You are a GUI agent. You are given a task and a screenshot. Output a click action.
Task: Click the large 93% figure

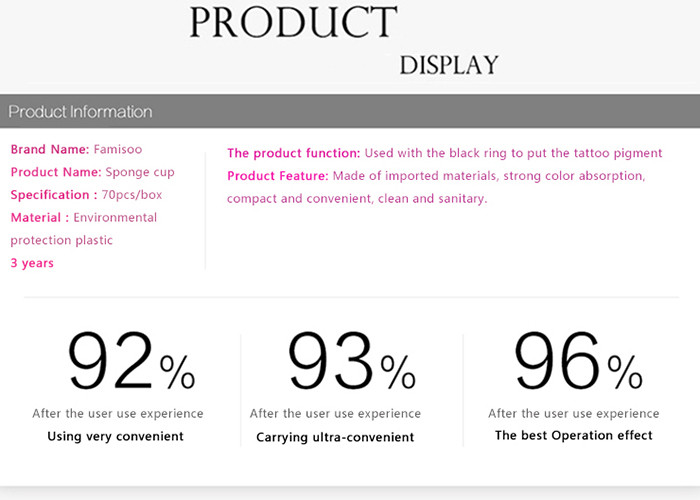pos(352,361)
